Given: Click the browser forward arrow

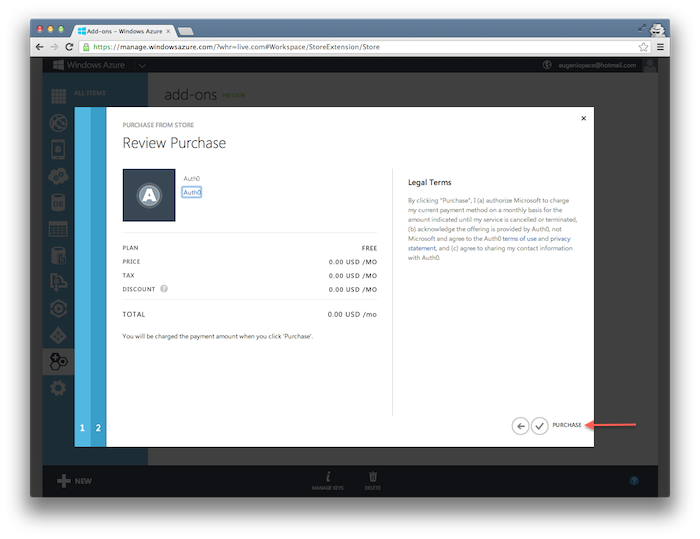Looking at the screenshot, I should coord(54,47).
